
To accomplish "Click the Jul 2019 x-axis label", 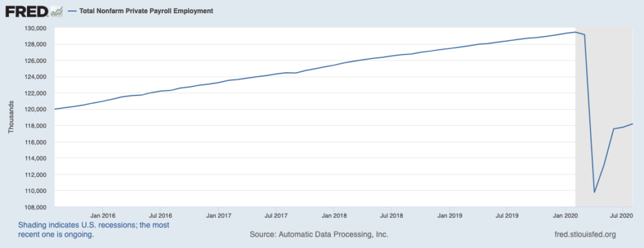I will tap(507, 215).
